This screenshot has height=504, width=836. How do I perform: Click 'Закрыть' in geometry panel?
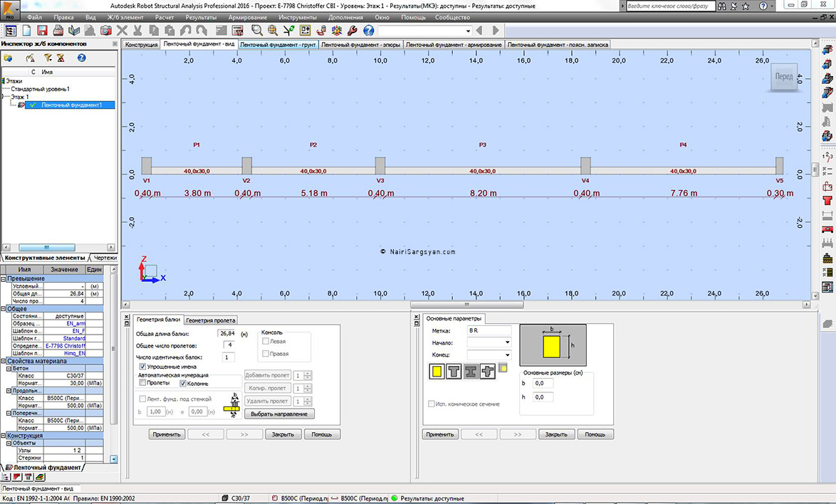tap(283, 434)
